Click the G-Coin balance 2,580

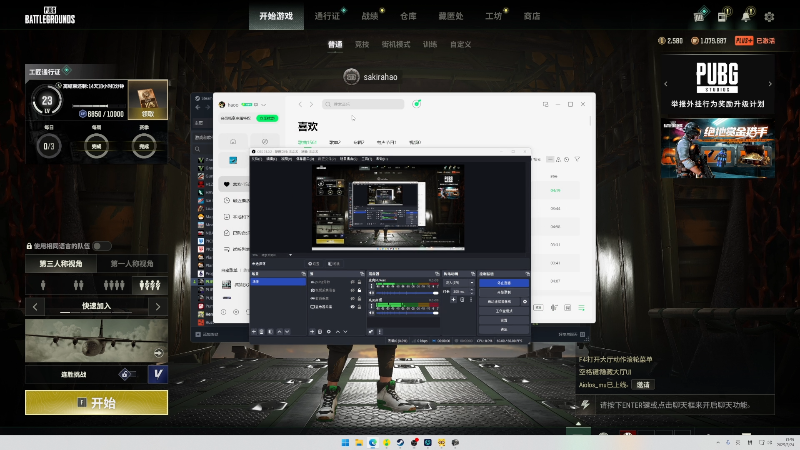click(x=670, y=40)
